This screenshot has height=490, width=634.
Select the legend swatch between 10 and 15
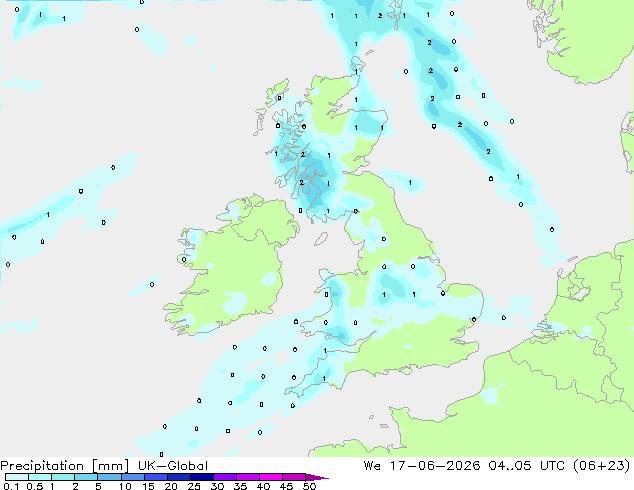[133, 477]
